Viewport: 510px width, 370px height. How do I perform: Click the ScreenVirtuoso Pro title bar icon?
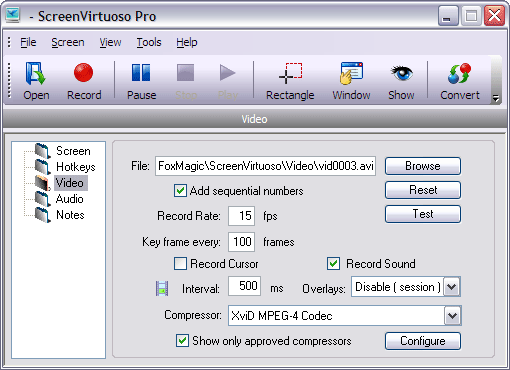tap(13, 15)
